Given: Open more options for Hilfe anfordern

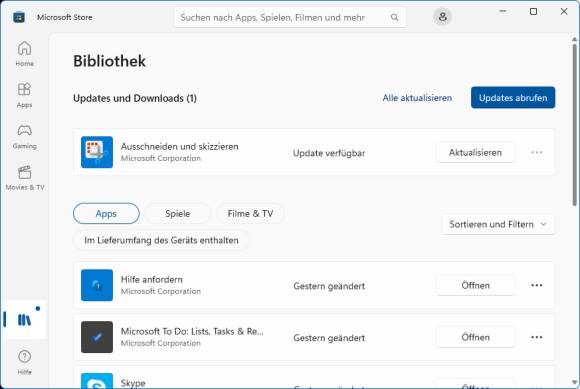Looking at the screenshot, I should coord(536,285).
